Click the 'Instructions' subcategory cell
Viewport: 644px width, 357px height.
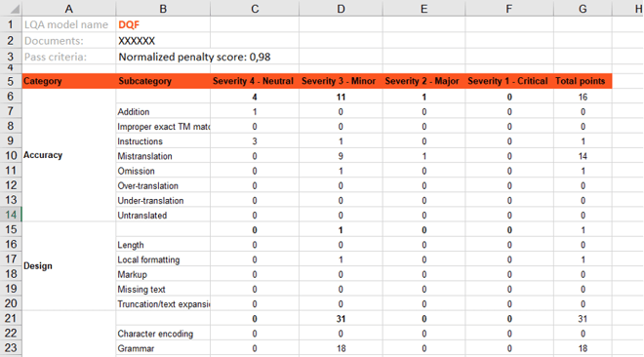(x=163, y=141)
